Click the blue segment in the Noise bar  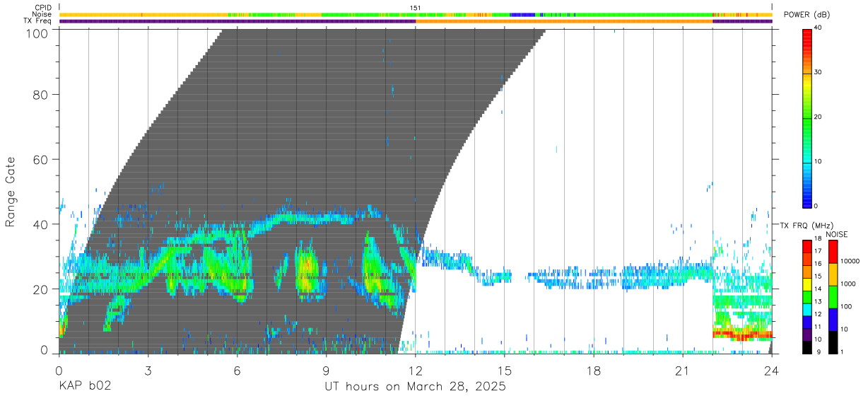pos(522,14)
